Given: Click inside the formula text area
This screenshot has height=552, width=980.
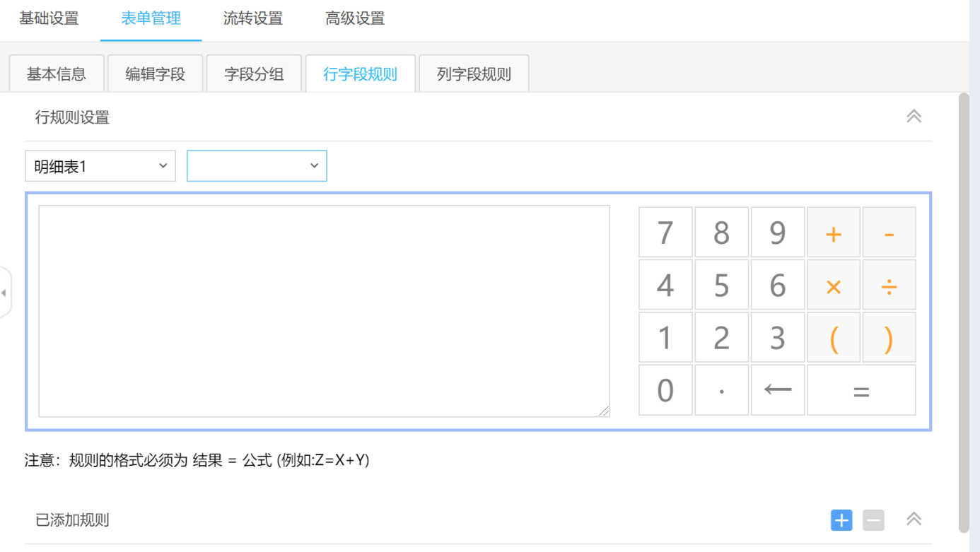Looking at the screenshot, I should click(324, 311).
